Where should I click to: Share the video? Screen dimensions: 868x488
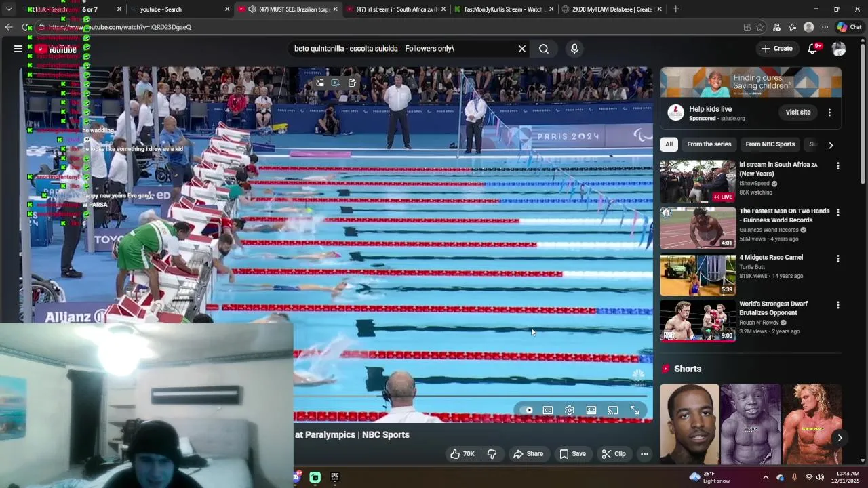tap(528, 454)
